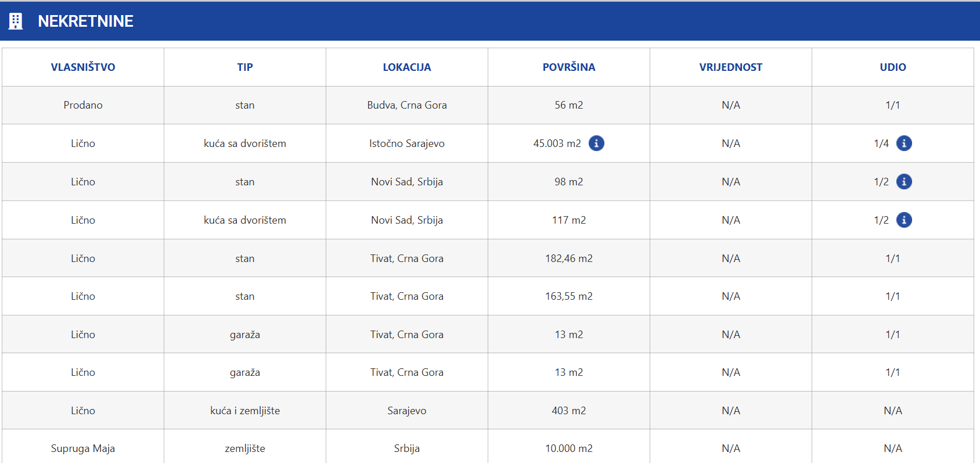Click the building icon beside NEKRETNINE
The image size is (980, 463).
[x=16, y=21]
